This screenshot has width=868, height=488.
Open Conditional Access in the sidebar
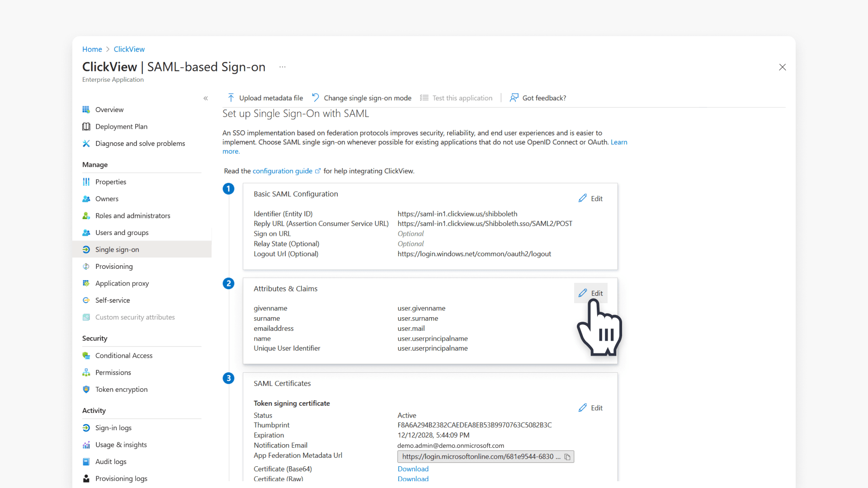123,355
